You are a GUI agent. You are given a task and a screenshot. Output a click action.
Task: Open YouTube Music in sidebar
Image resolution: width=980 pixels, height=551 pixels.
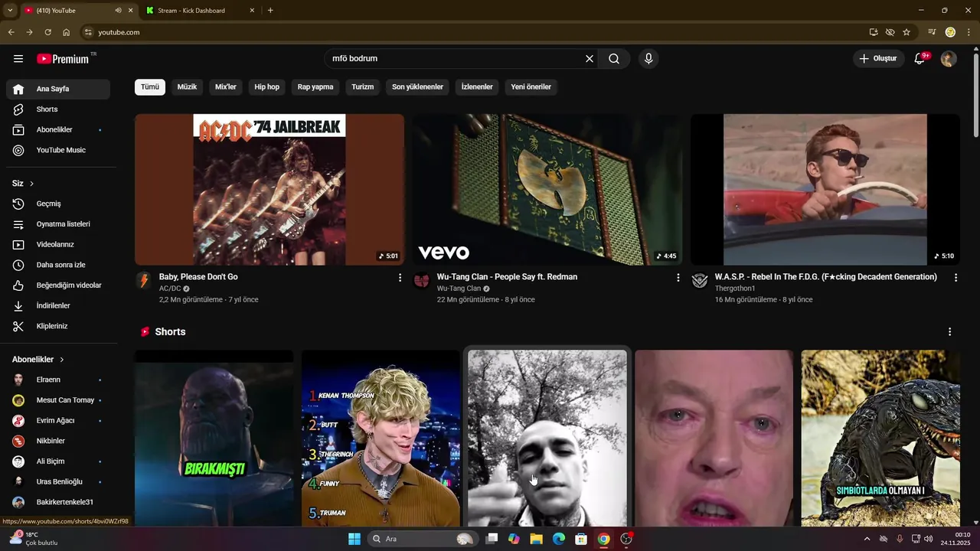[58, 150]
